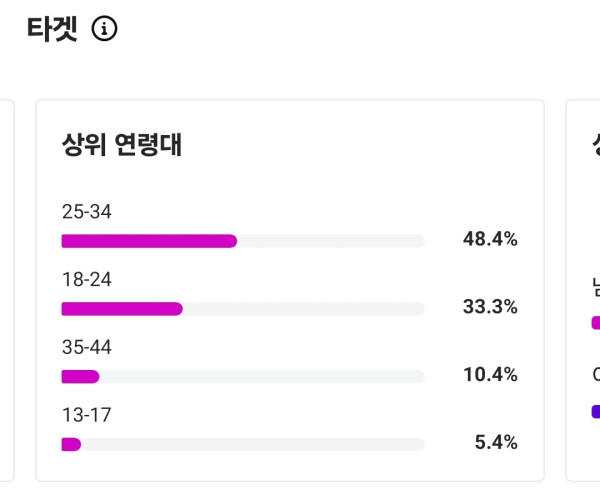Click the 18-24 magenta progress bar
The width and height of the screenshot is (600, 495).
[x=122, y=309]
